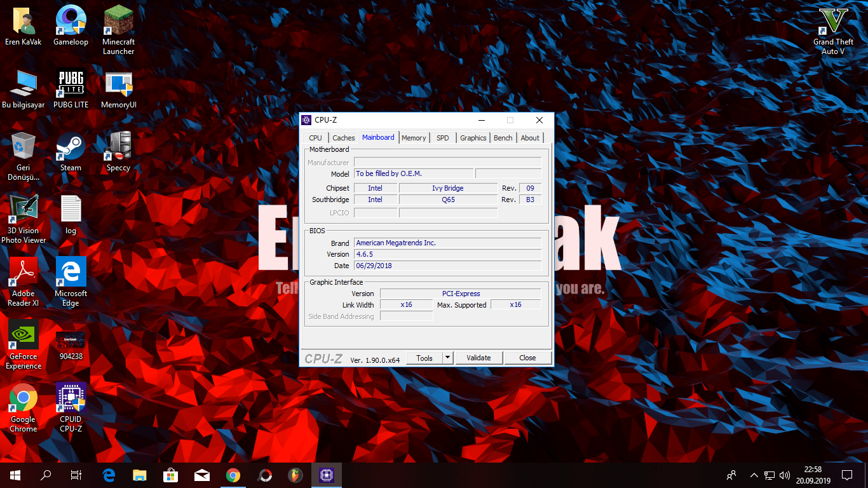Screen dimensions: 868x488
Task: Click the Link Width 'x16' value
Action: [x=406, y=305]
